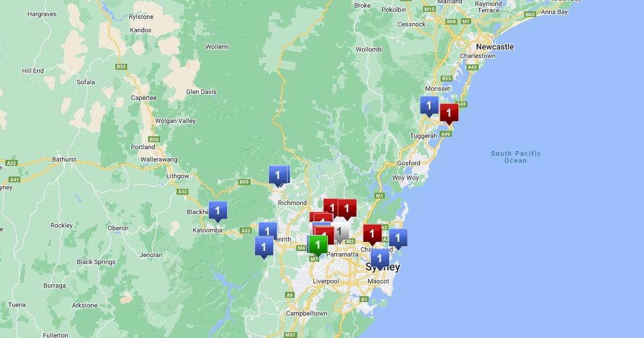
Task: Click the B59 road shield
Action: 245,182
